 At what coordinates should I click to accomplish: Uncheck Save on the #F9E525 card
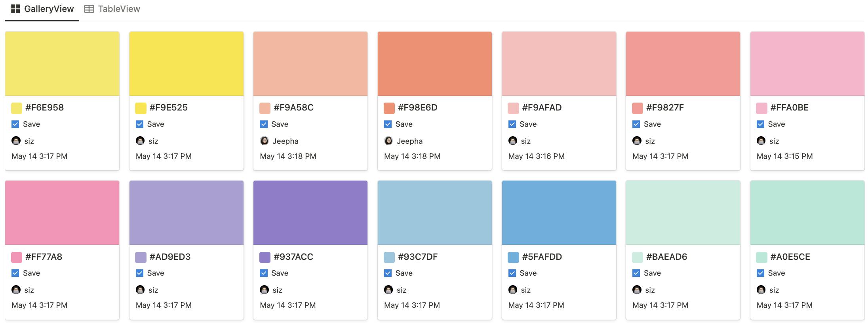(x=140, y=124)
